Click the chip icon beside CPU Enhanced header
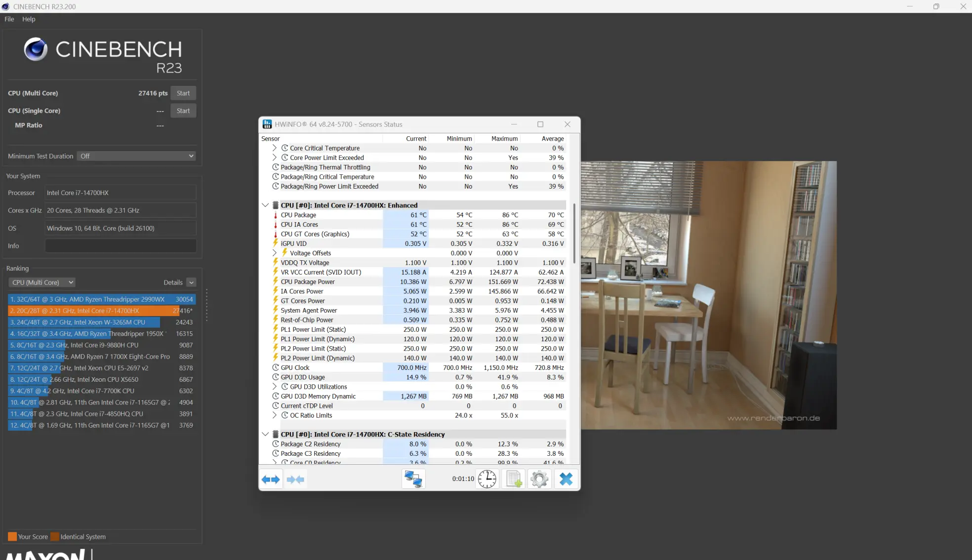This screenshot has height=560, width=972. (276, 205)
